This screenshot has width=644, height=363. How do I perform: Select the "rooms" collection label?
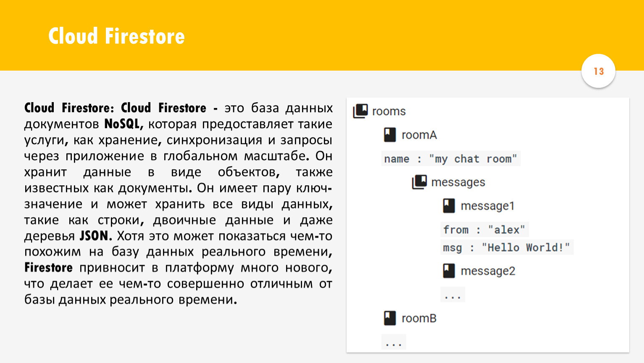pyautogui.click(x=389, y=111)
